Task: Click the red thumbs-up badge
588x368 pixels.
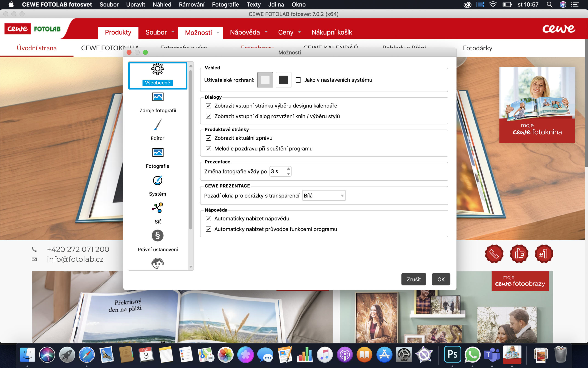Action: (519, 254)
